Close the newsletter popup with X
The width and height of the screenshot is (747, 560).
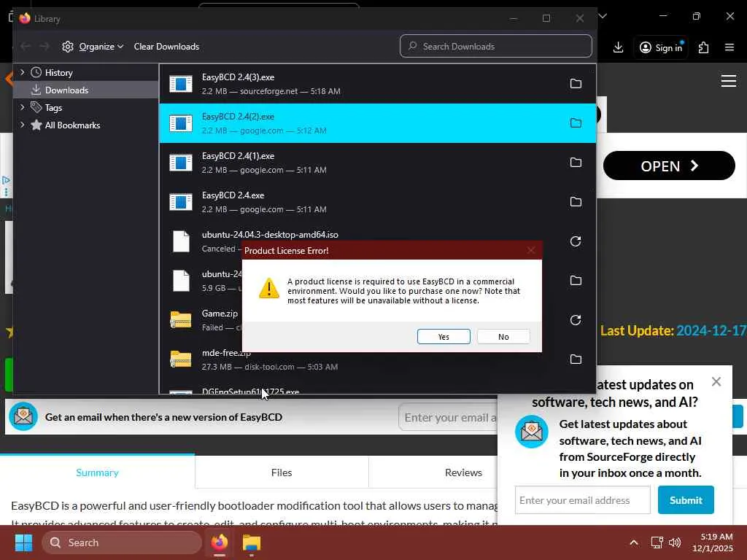click(x=716, y=381)
